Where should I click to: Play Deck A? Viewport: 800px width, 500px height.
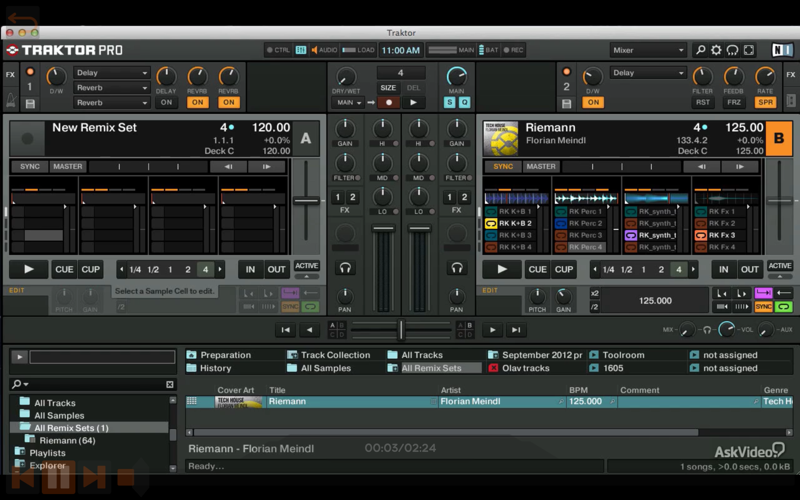tap(29, 269)
